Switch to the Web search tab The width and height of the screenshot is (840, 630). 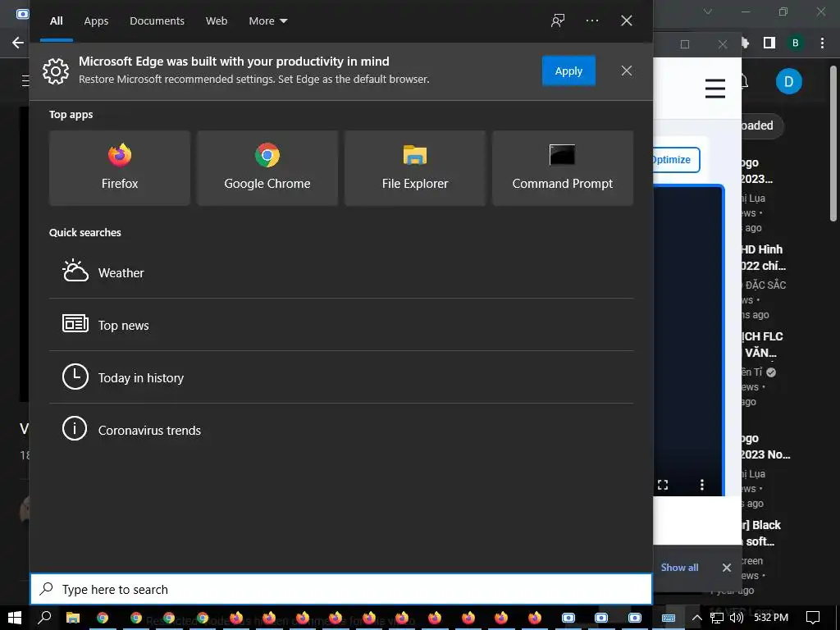tap(217, 21)
